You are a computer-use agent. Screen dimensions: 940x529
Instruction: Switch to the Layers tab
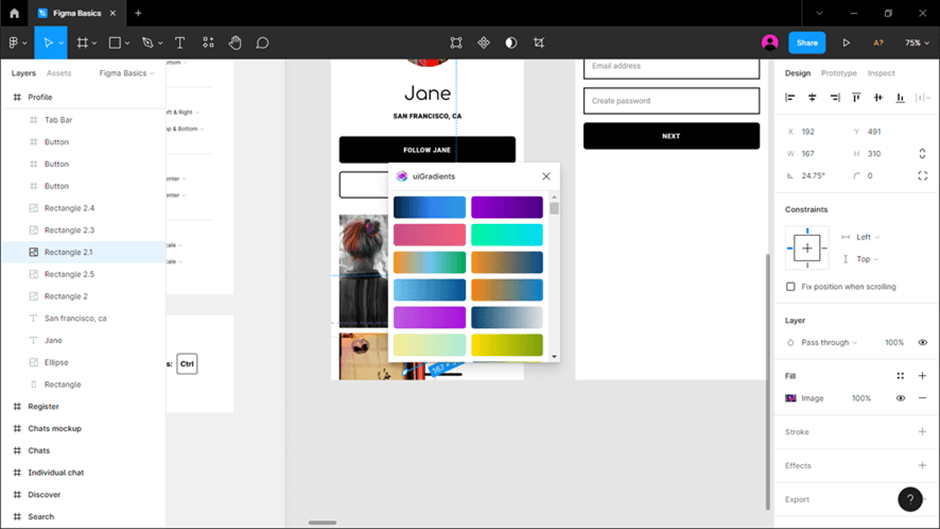click(x=23, y=73)
